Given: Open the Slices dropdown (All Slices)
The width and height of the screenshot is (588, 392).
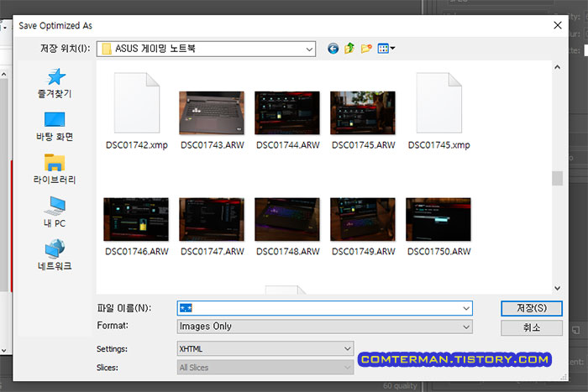Looking at the screenshot, I should click(265, 368).
